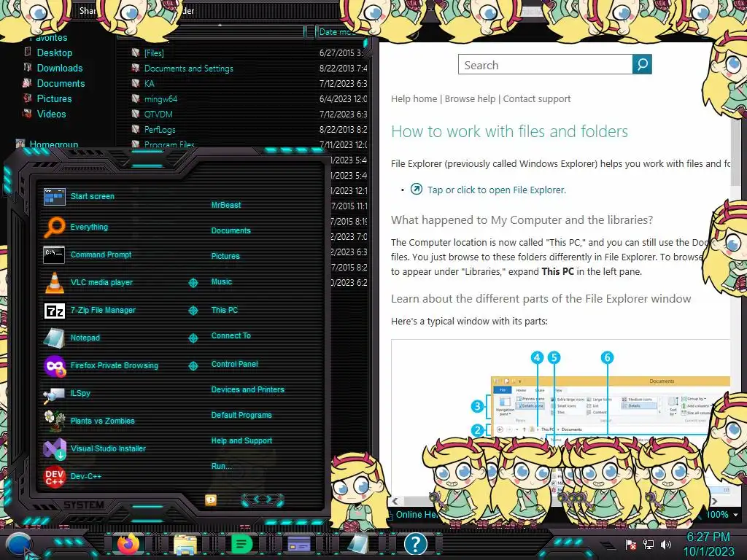Click the network icon in system tray

(x=649, y=544)
